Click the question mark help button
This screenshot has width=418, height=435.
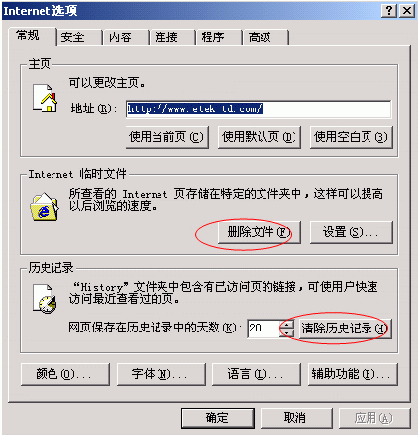[x=389, y=11]
